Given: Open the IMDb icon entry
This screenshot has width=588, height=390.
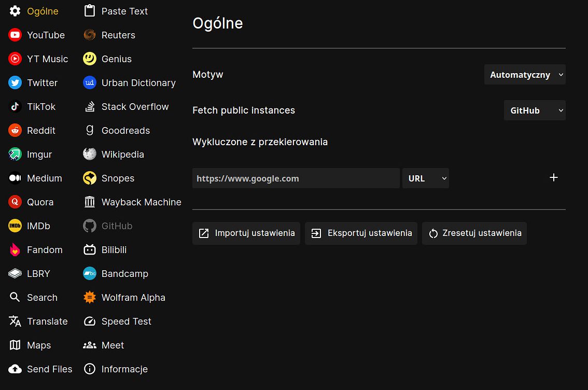Looking at the screenshot, I should pos(15,226).
